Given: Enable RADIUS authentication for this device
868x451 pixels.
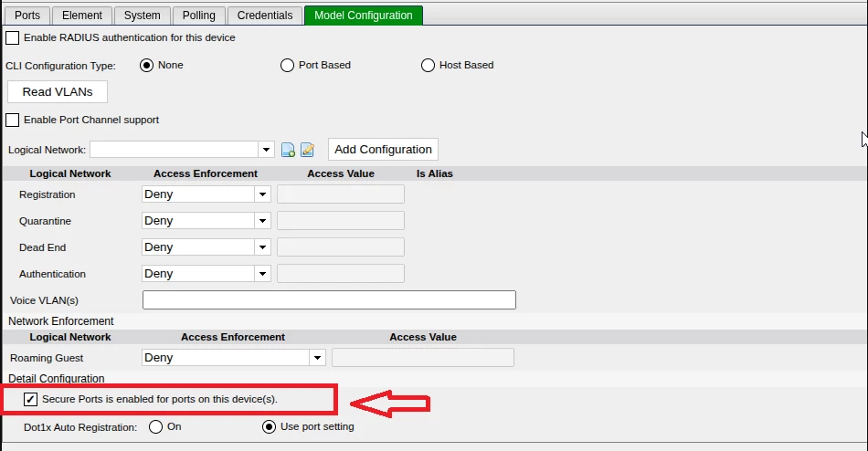Looking at the screenshot, I should coord(12,37).
